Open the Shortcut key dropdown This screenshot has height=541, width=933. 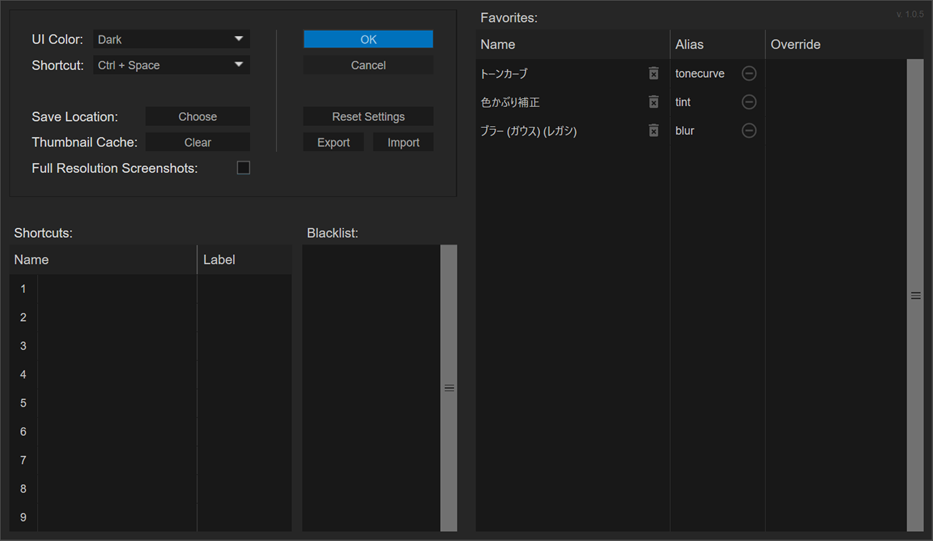171,66
